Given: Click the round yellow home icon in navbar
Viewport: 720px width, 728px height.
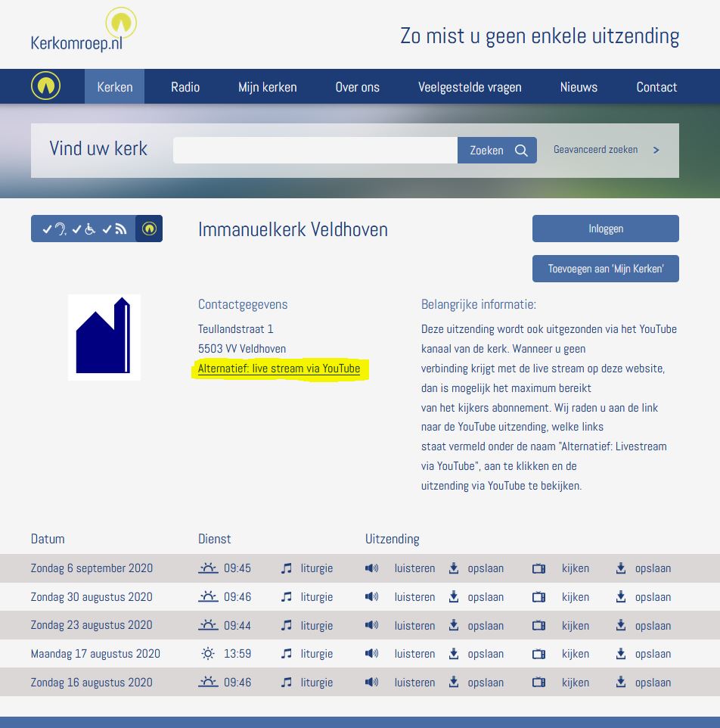Looking at the screenshot, I should pos(45,86).
